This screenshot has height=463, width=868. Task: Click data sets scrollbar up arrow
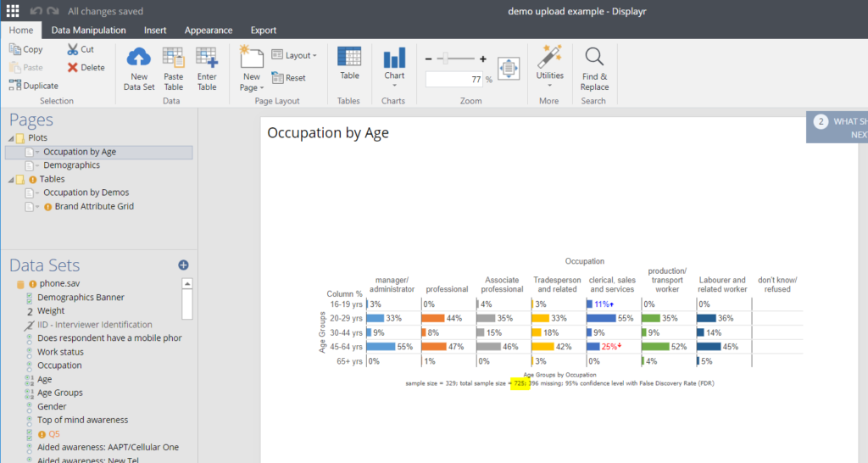click(187, 283)
